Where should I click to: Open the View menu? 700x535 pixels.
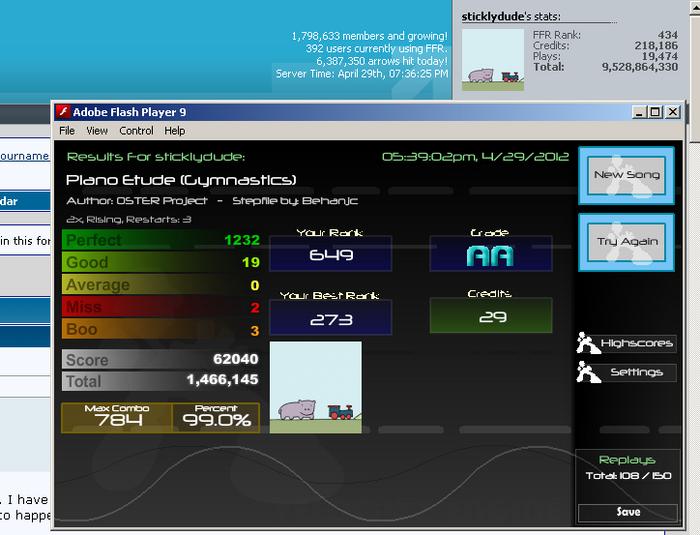click(x=97, y=131)
